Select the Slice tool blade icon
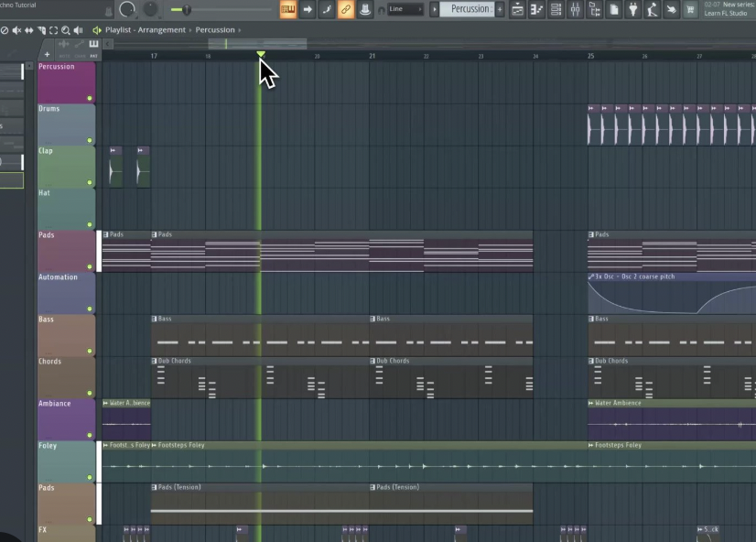Viewport: 756px width, 542px height. [41, 30]
